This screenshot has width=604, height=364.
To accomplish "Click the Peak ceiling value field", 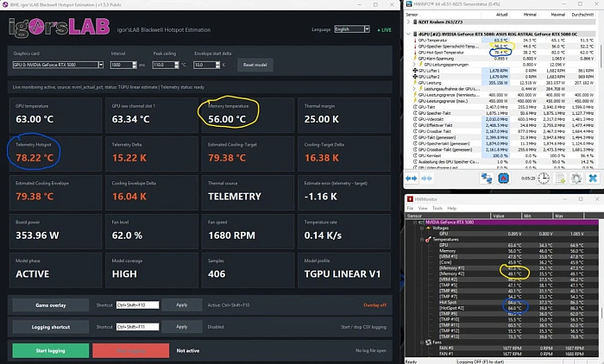I will pyautogui.click(x=166, y=65).
